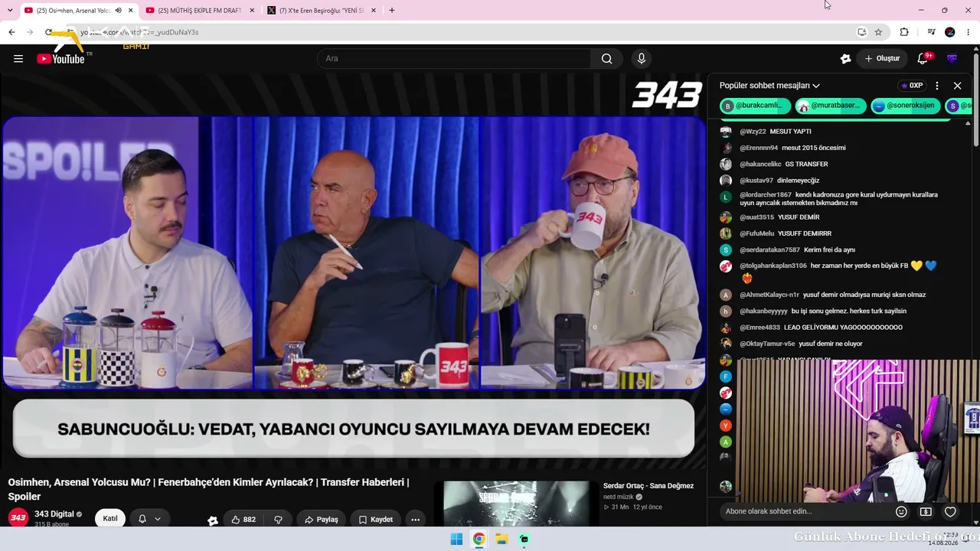Close the live chat panel
Viewport: 980px width, 551px height.
[957, 86]
